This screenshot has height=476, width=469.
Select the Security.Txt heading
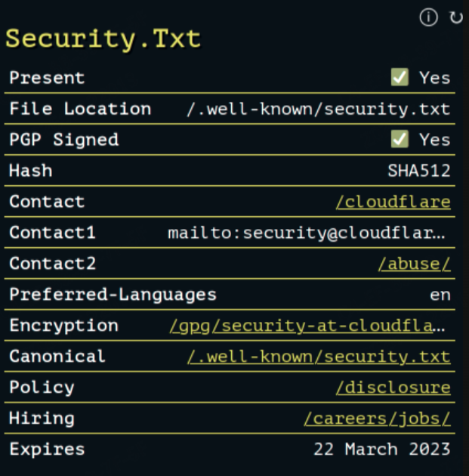103,39
